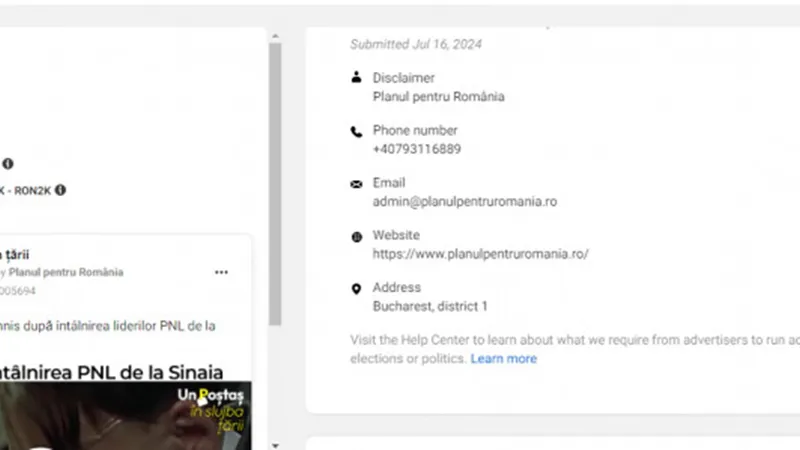
Task: Click the vertical scrollbar thumb
Action: [276, 184]
